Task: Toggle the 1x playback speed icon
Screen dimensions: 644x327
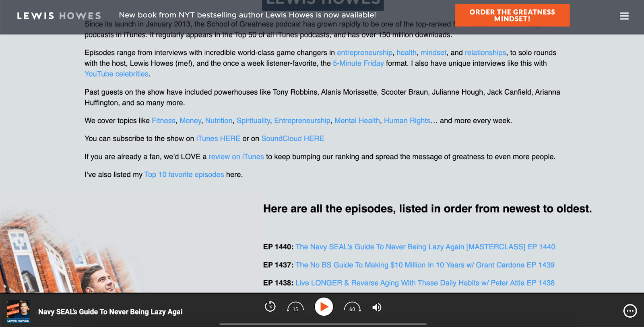Action: point(270,307)
